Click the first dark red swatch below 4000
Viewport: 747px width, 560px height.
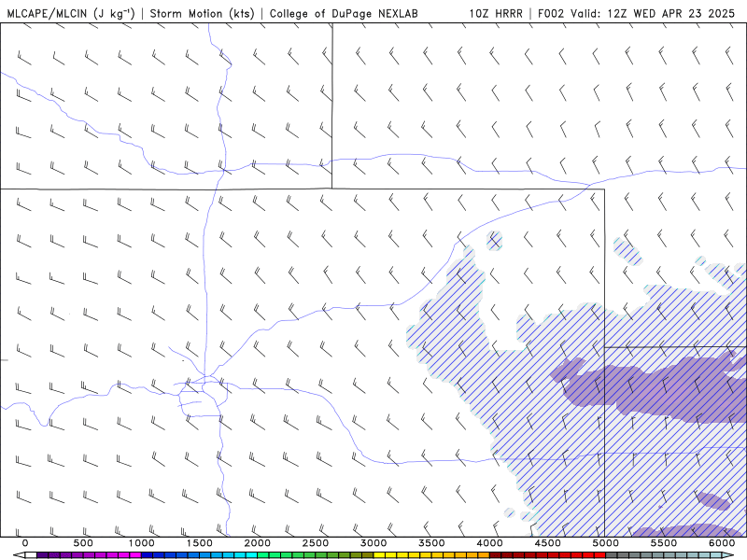(x=496, y=554)
